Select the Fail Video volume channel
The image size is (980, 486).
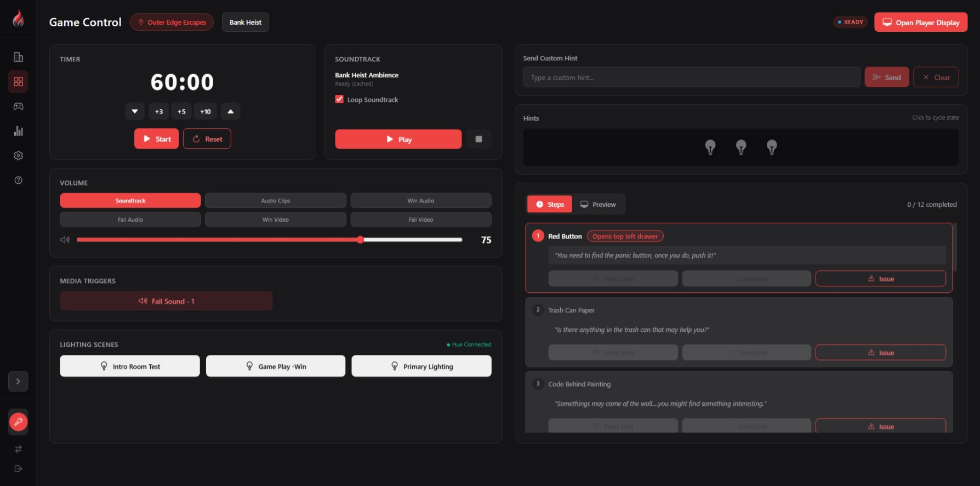[x=421, y=219]
